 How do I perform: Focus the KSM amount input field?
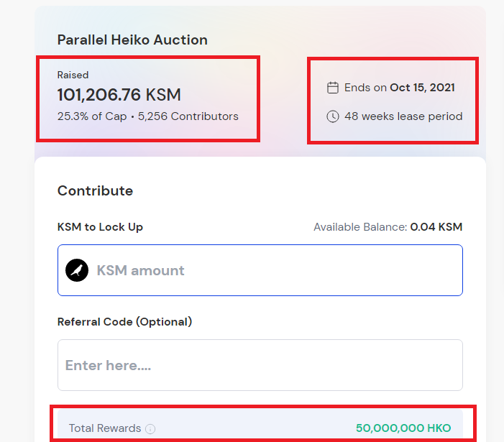tap(260, 270)
